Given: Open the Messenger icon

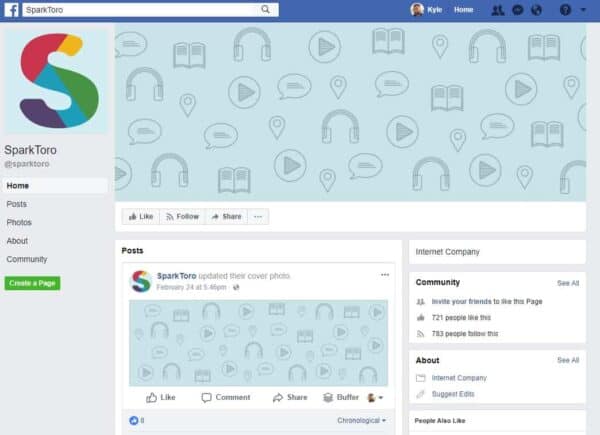Looking at the screenshot, I should tap(518, 10).
